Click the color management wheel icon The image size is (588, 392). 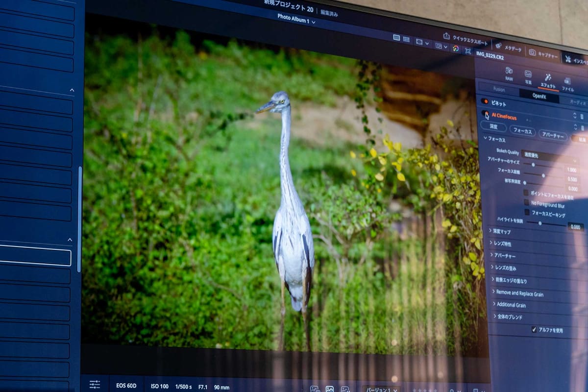(x=456, y=48)
